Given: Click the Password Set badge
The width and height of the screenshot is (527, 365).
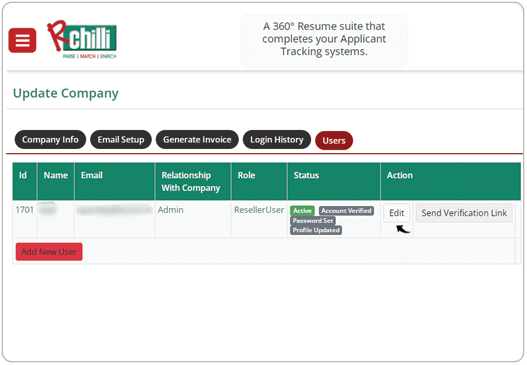Looking at the screenshot, I should pos(313,221).
